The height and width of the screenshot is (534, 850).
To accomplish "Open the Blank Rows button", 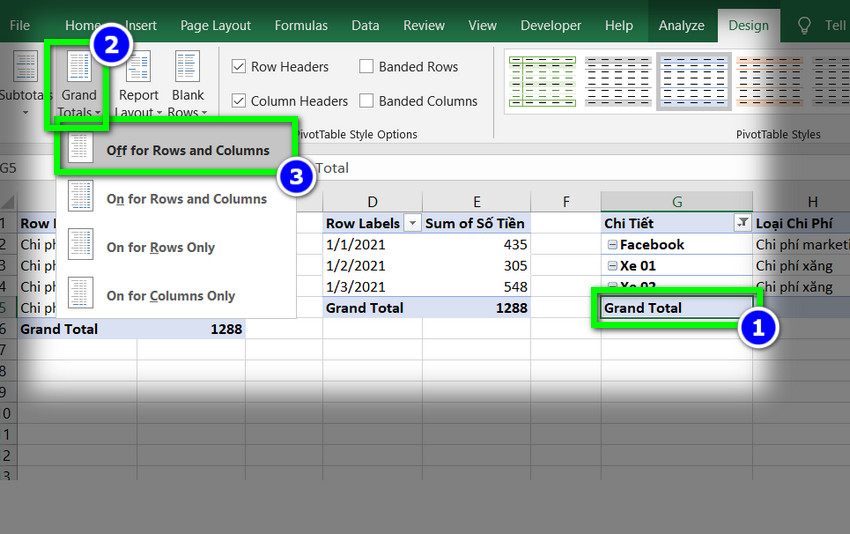I will tap(188, 84).
